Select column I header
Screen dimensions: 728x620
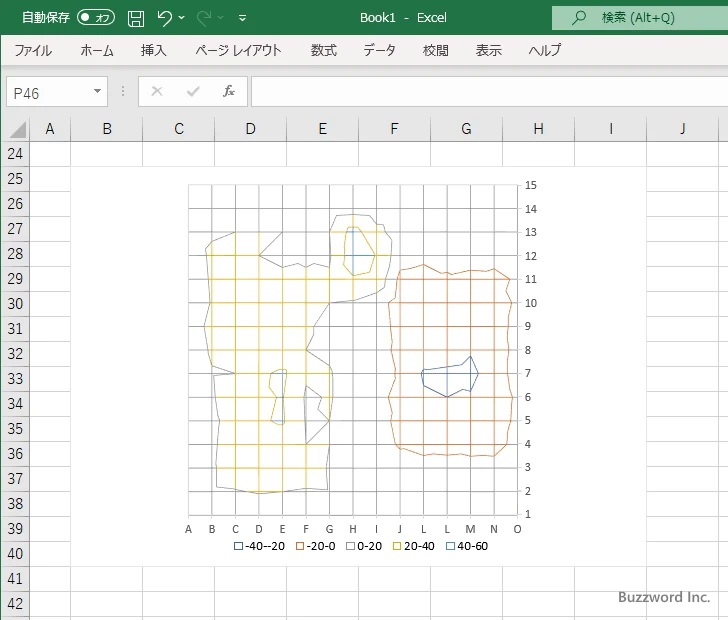pos(611,129)
